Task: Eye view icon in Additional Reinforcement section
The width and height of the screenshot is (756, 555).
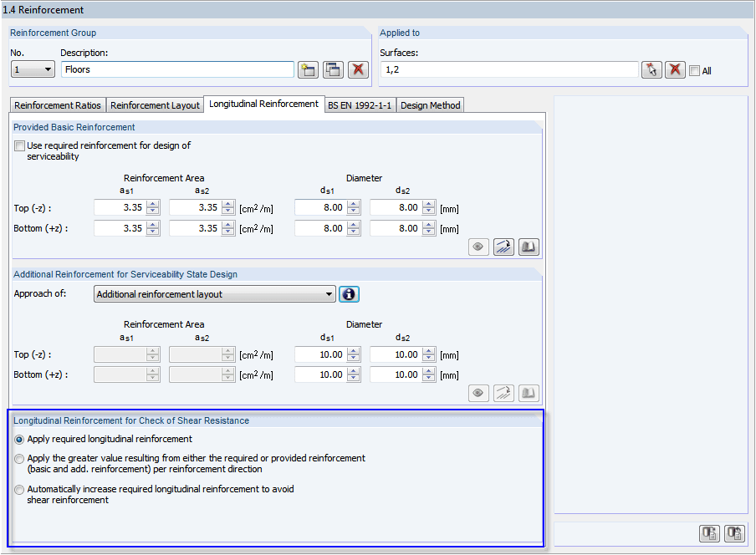Action: coord(478,393)
